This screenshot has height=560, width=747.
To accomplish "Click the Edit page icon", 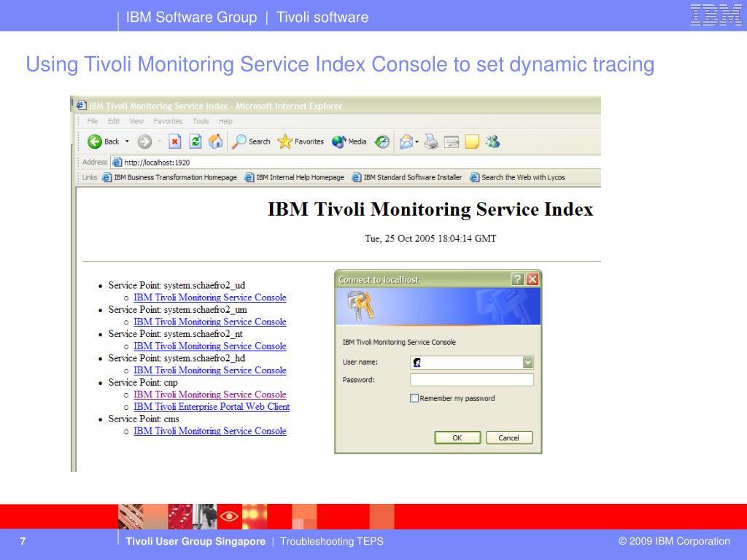I will coord(451,141).
